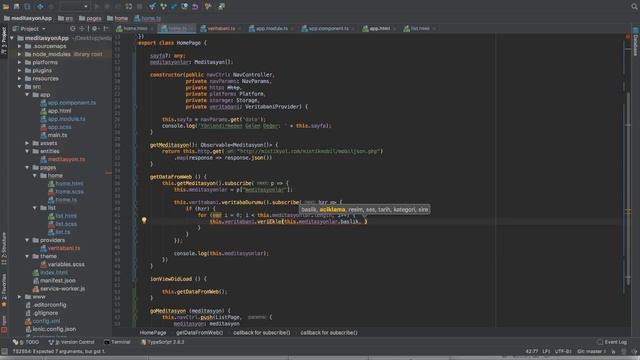The height and width of the screenshot is (360, 640).
Task: Click the Search Everywhere magnifier icon
Action: click(635, 6)
